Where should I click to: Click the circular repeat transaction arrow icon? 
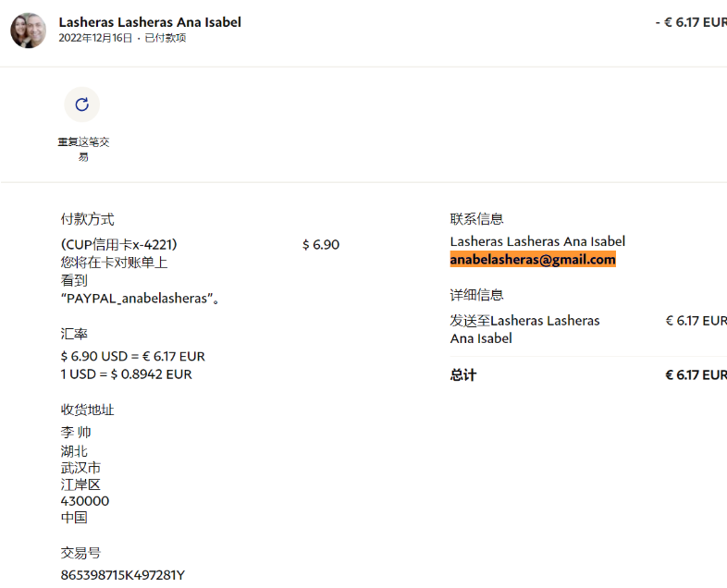point(81,104)
